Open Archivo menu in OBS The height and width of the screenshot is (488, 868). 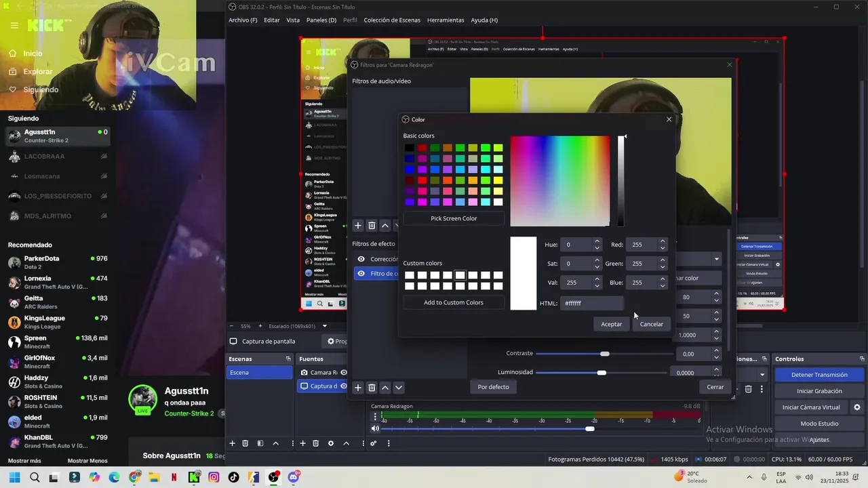243,20
